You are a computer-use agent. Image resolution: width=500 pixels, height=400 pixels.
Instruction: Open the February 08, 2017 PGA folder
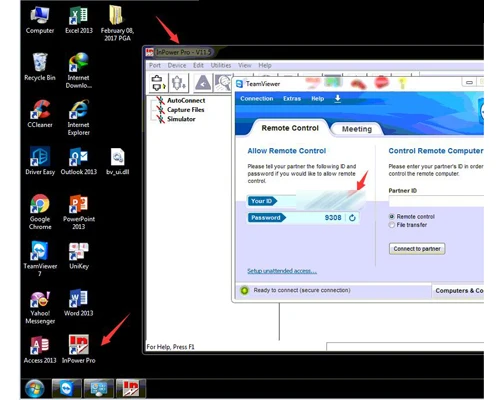click(117, 23)
